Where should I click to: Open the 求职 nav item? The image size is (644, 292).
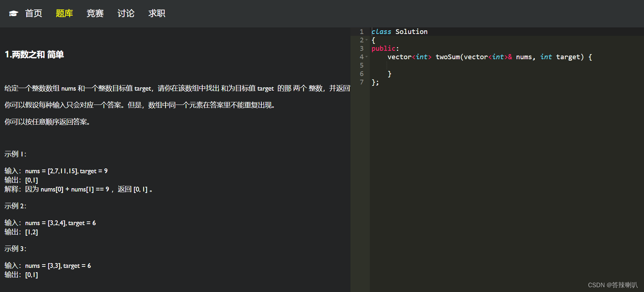coord(157,14)
